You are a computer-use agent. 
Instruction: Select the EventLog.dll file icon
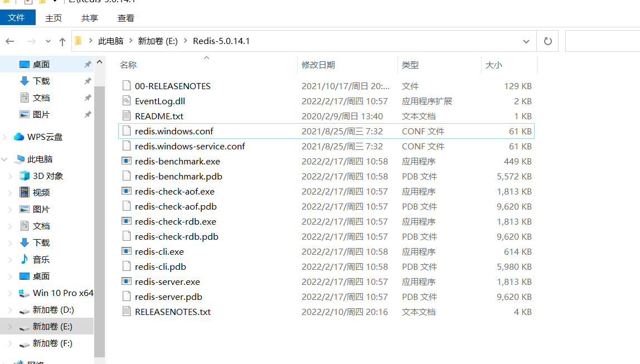click(x=127, y=101)
